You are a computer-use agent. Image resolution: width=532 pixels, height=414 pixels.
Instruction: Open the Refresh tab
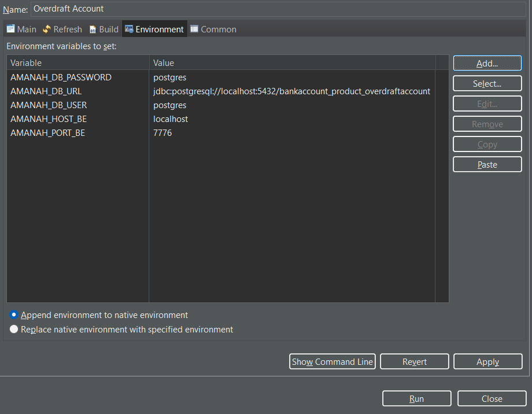click(62, 29)
